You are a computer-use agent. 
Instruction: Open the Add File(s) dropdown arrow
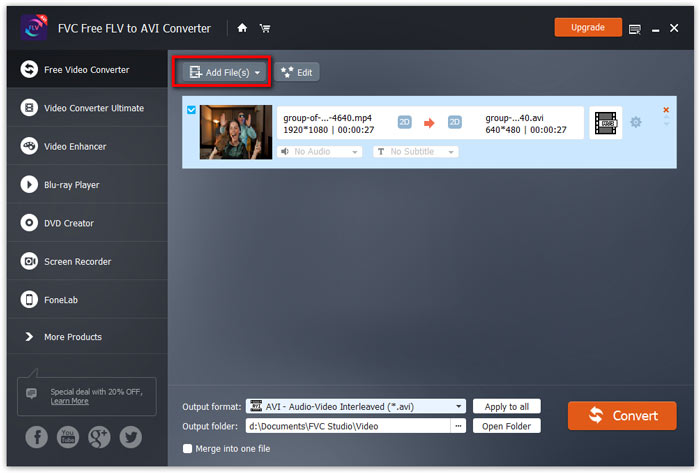257,73
